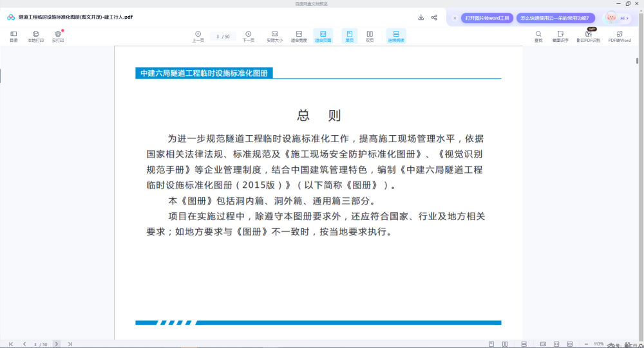Screen dimensions: 644x348
Task: Click 怎么快速使用云一朵的常用功能 suggestion
Action: point(555,18)
